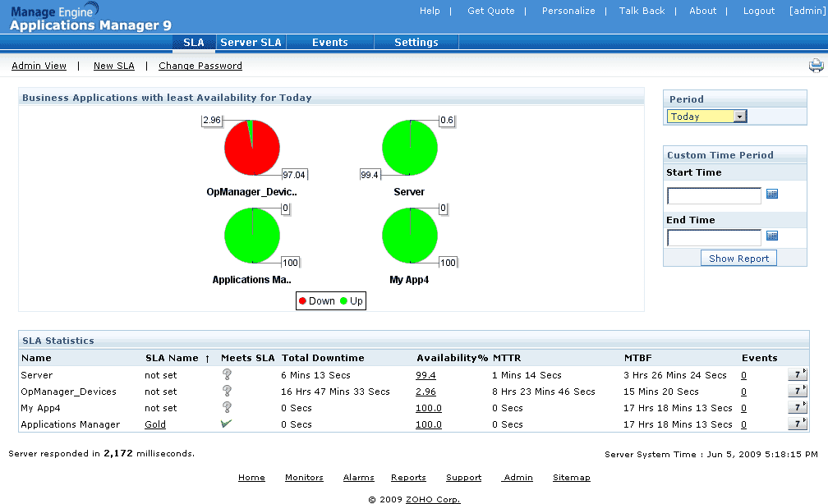828x504 pixels.
Task: Click [admin] user label
Action: 807,11
